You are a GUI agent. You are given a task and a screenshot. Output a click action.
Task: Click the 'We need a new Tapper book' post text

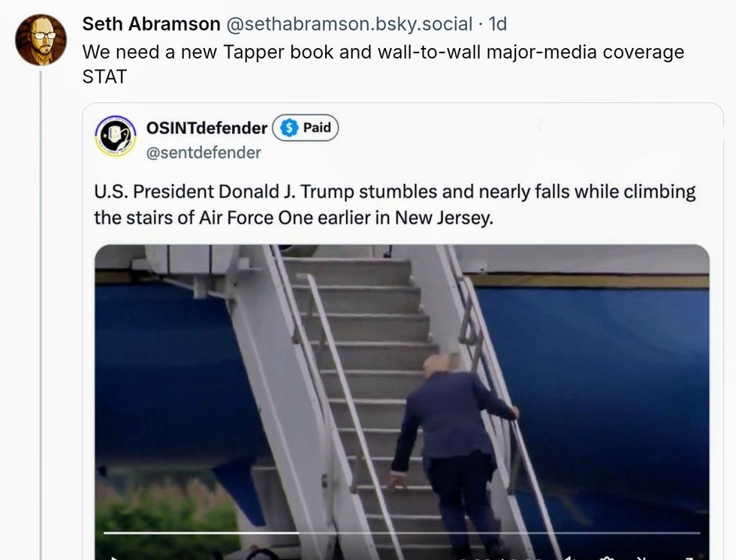383,64
